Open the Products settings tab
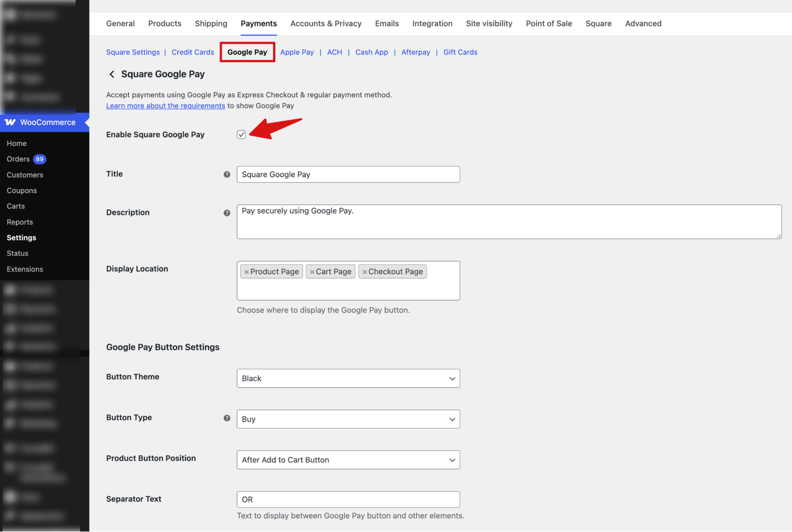This screenshot has height=532, width=792. point(165,23)
